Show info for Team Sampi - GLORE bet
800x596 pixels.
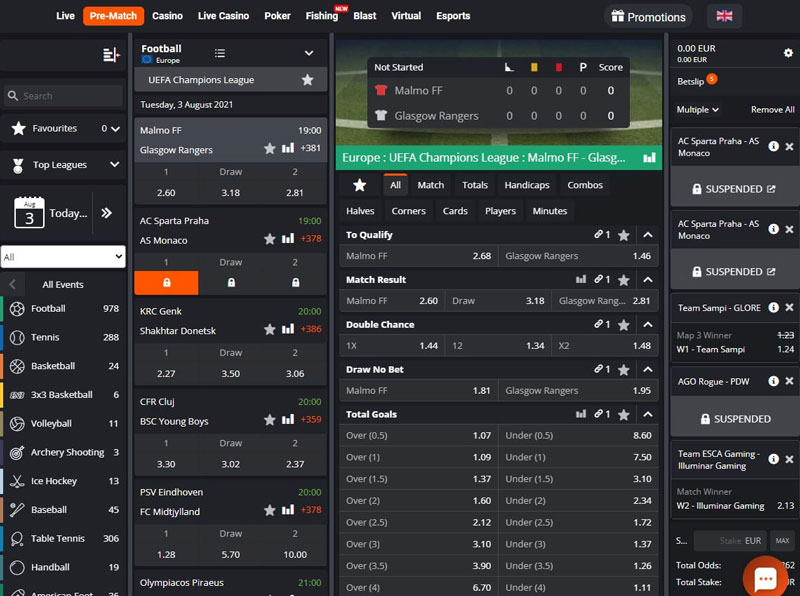click(x=773, y=307)
